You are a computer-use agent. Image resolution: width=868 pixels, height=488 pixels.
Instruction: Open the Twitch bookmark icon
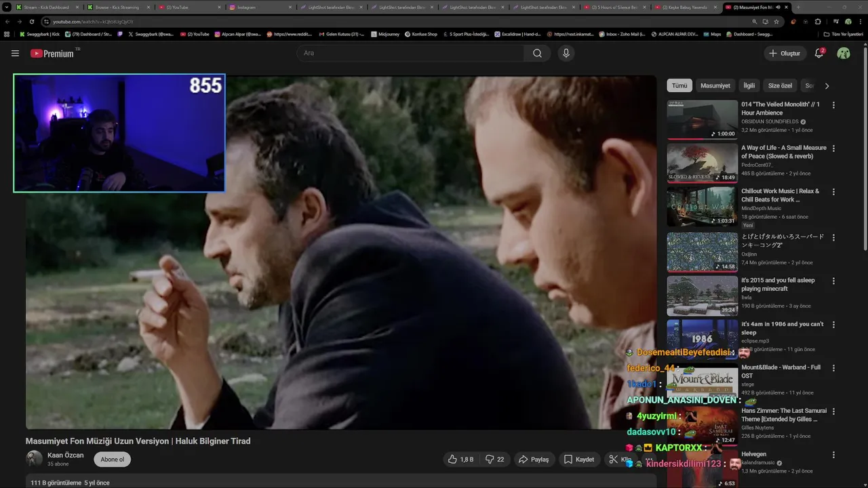pyautogui.click(x=120, y=34)
